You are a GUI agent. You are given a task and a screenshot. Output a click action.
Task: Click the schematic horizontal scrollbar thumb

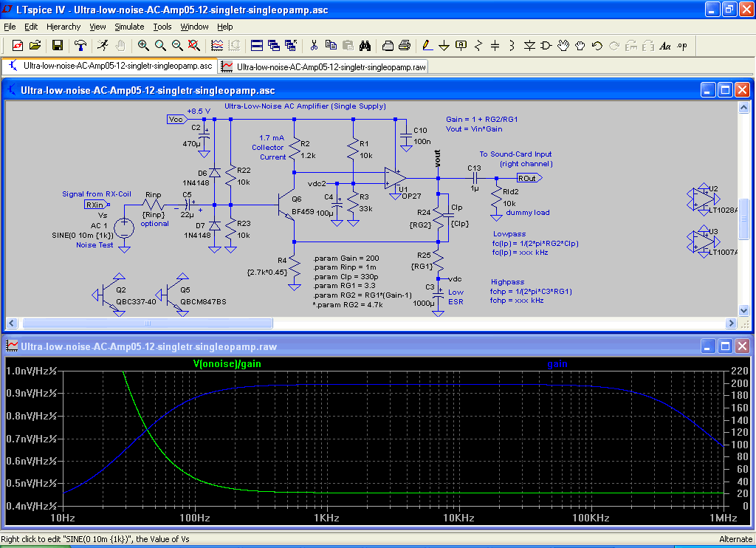pyautogui.click(x=148, y=323)
